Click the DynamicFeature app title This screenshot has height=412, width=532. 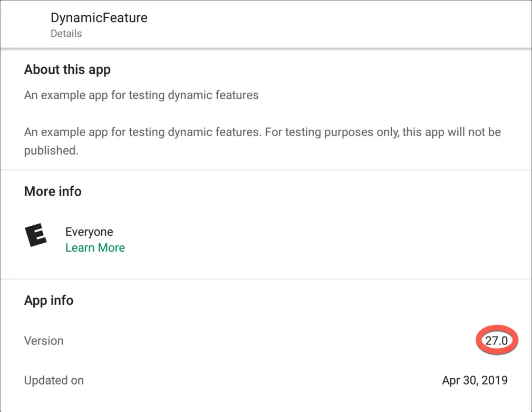(x=99, y=17)
